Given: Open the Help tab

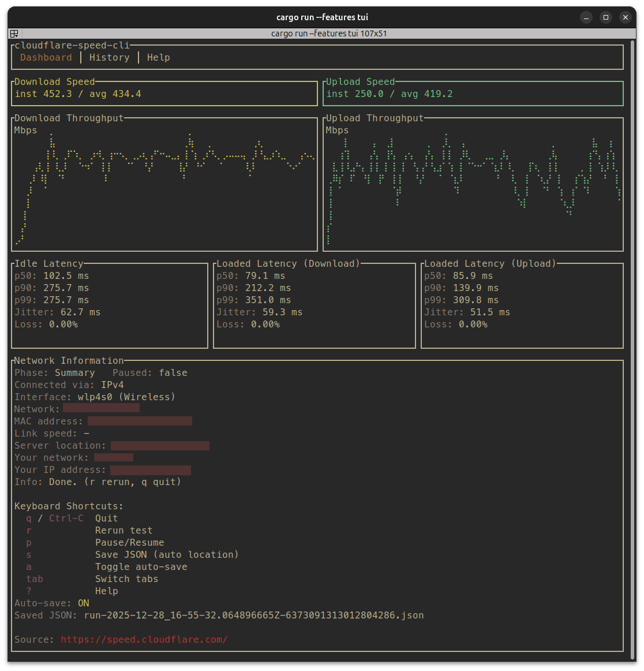Looking at the screenshot, I should (158, 57).
